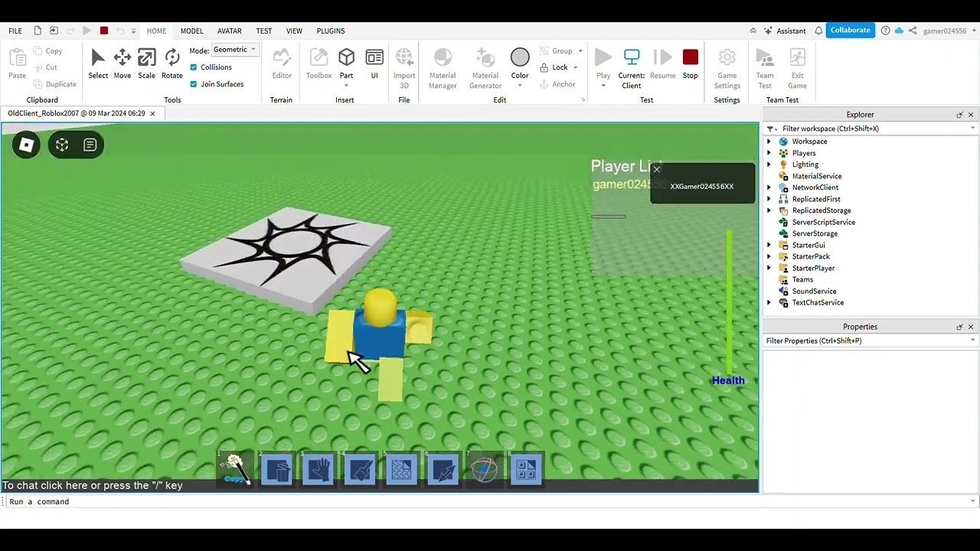Select hotbar slot 7 globe tool
Screen dimensions: 980x551
(x=484, y=469)
